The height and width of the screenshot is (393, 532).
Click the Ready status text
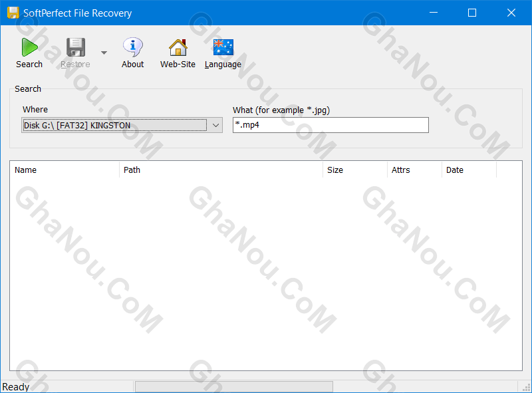click(16, 387)
